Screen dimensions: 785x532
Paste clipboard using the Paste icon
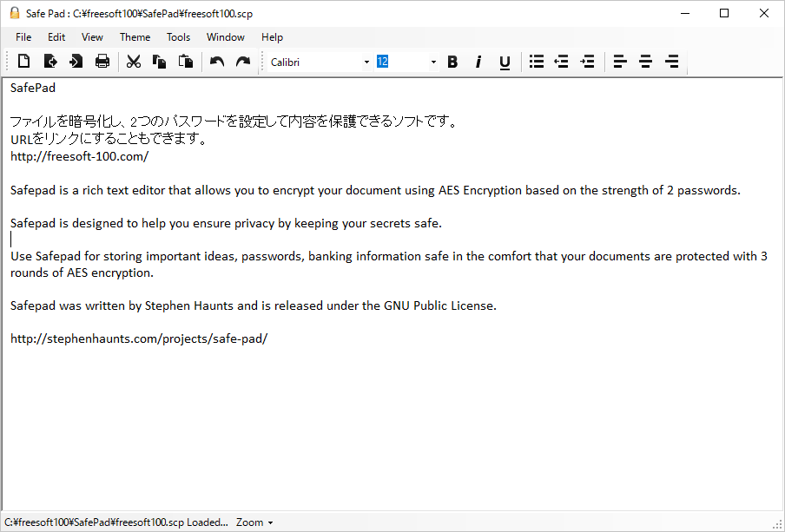pyautogui.click(x=186, y=62)
